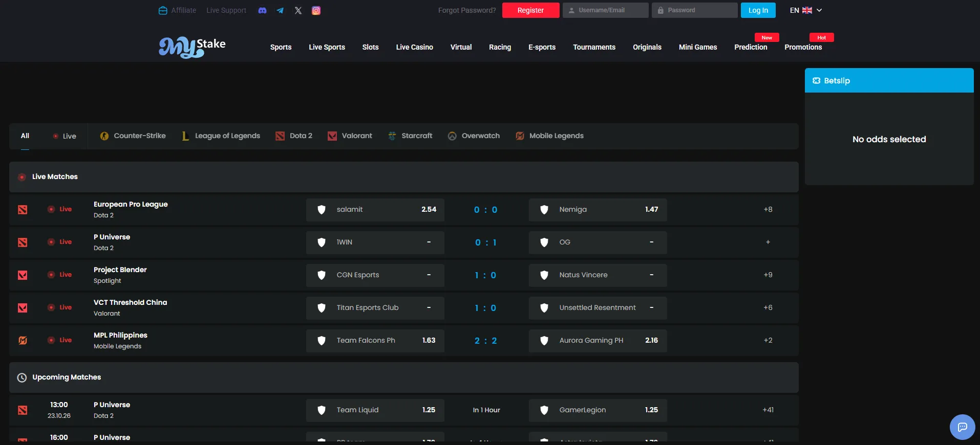The image size is (980, 445).
Task: Open the X (Twitter) icon link
Action: 298,10
